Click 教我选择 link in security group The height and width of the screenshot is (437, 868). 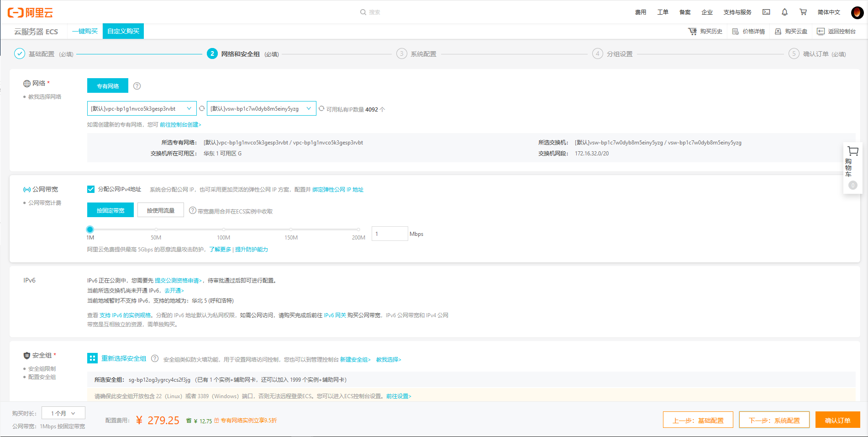click(389, 360)
